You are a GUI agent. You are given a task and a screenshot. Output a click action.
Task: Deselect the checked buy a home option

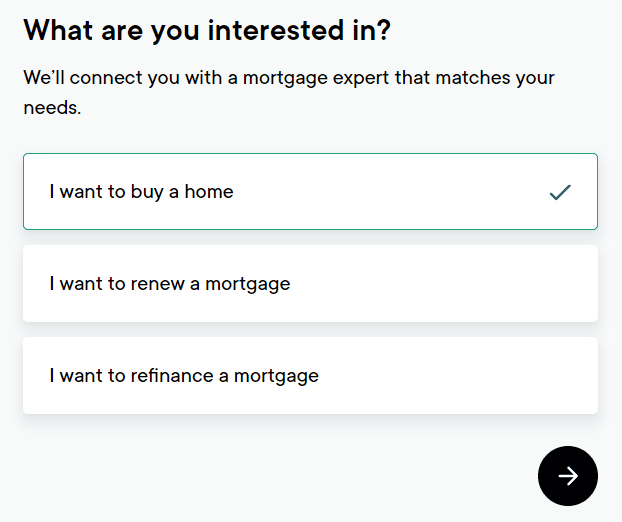pyautogui.click(x=310, y=192)
